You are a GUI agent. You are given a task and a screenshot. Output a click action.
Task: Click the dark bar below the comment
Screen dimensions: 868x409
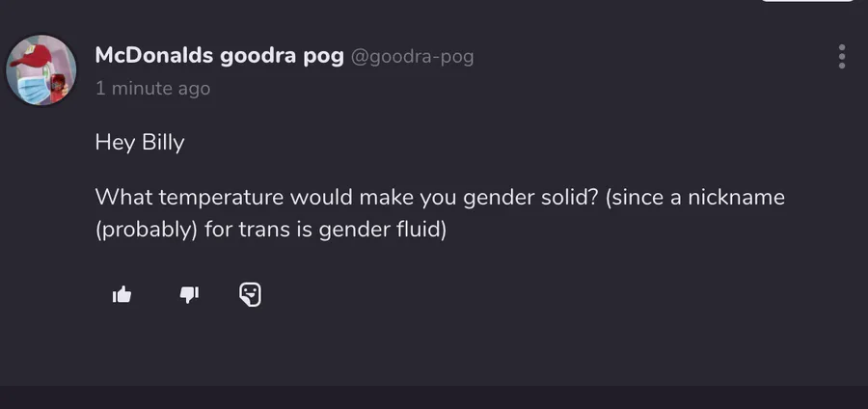434,397
